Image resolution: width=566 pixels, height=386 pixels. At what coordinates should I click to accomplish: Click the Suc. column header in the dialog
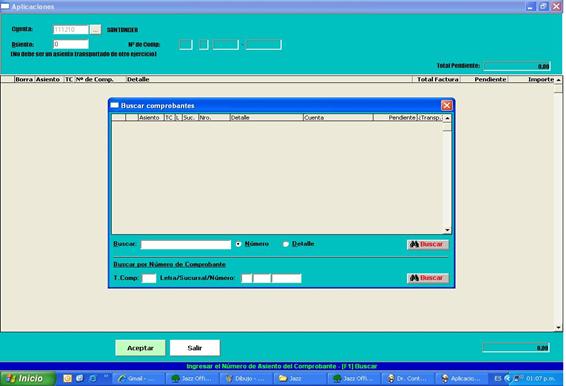pyautogui.click(x=190, y=117)
